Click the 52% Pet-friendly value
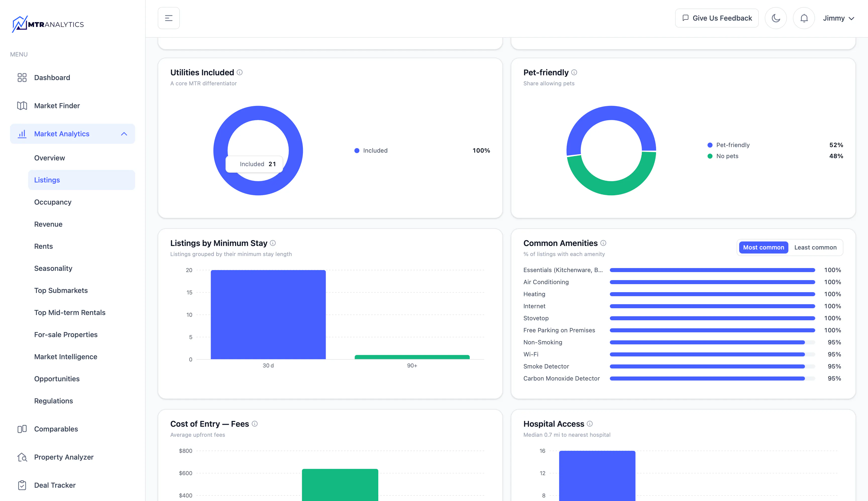Screen dimensions: 868x501 (x=836, y=145)
